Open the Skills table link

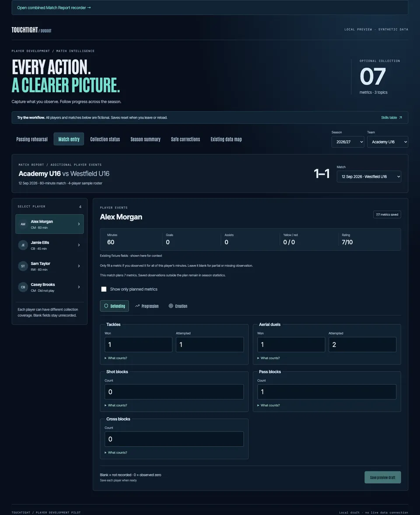(x=392, y=118)
